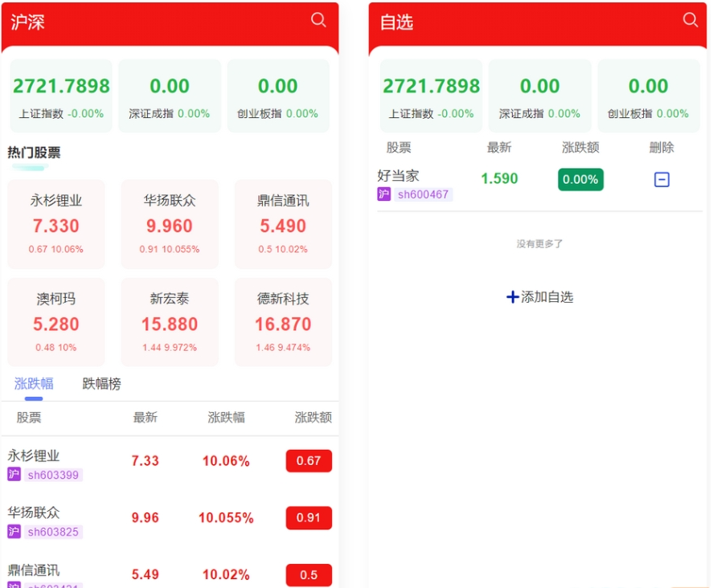Click the search icon on the 沪深 page
This screenshot has width=713, height=588.
318,20
